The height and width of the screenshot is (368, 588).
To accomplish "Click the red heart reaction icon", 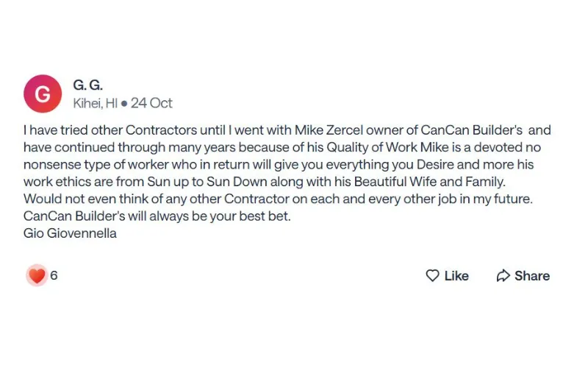I will 37,275.
